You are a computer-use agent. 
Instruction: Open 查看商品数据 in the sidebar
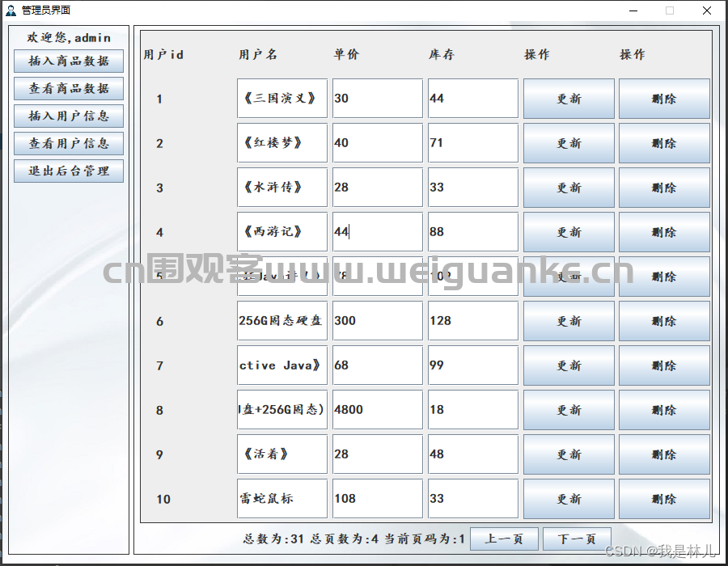point(69,89)
